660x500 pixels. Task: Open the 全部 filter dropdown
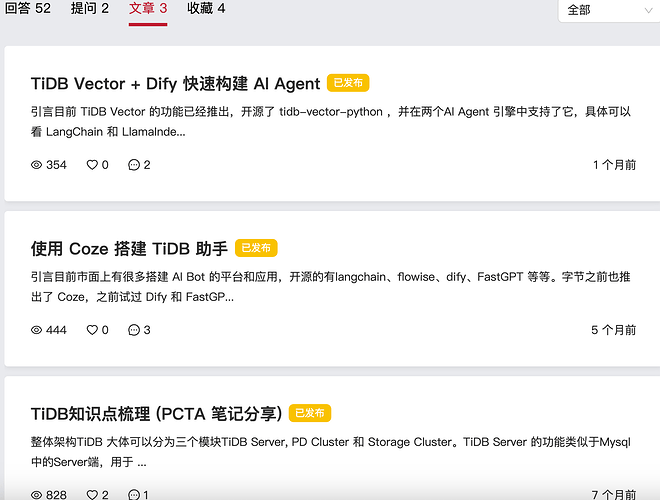[608, 10]
